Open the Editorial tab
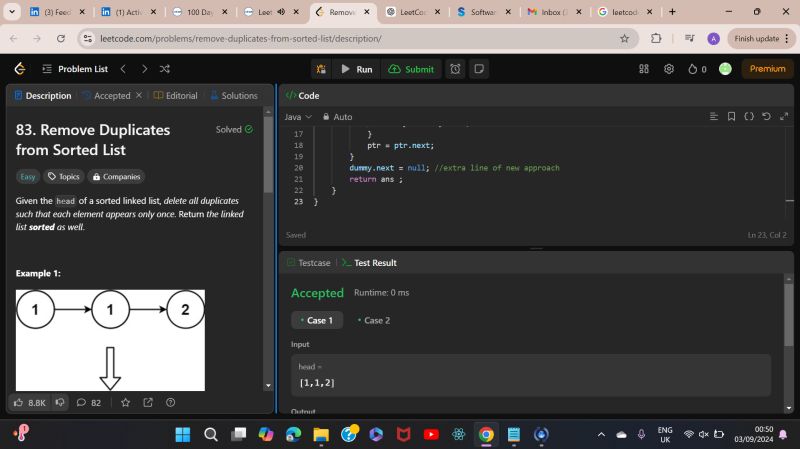 [176, 95]
